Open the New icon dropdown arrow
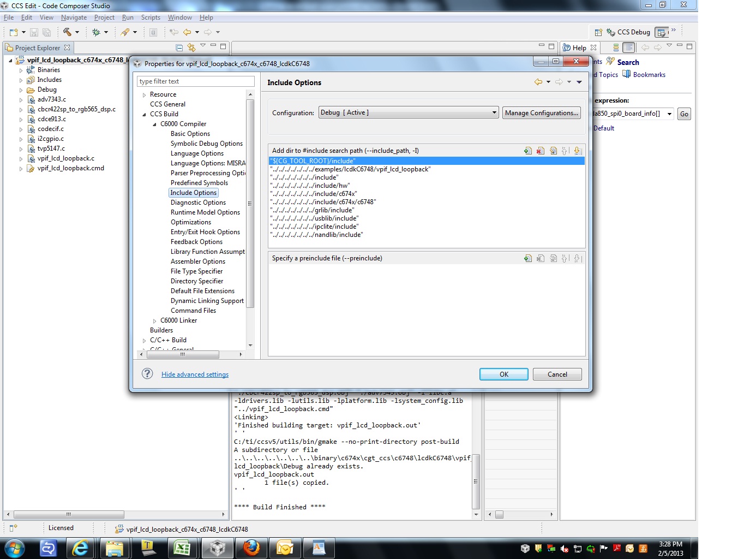Viewport: 756px width, 559px height. tap(23, 32)
